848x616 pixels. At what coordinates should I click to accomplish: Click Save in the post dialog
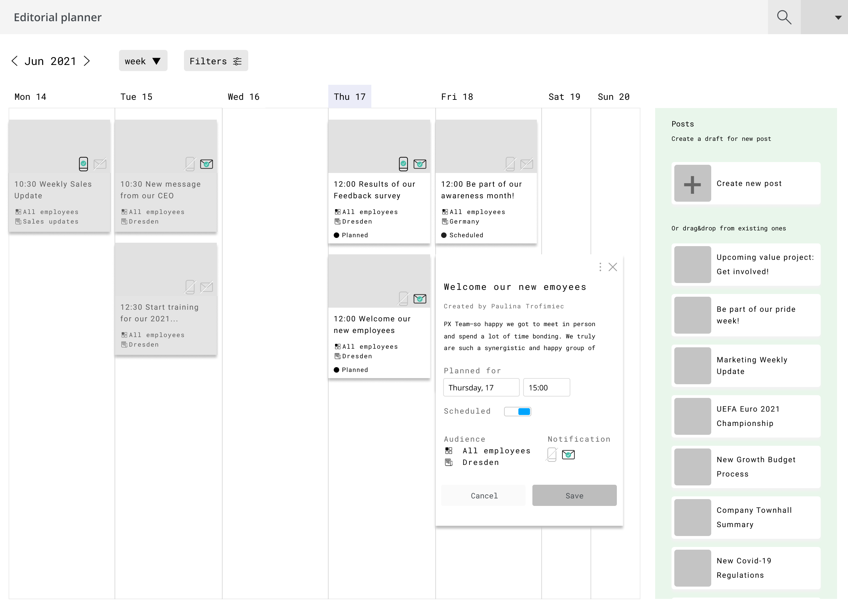574,495
